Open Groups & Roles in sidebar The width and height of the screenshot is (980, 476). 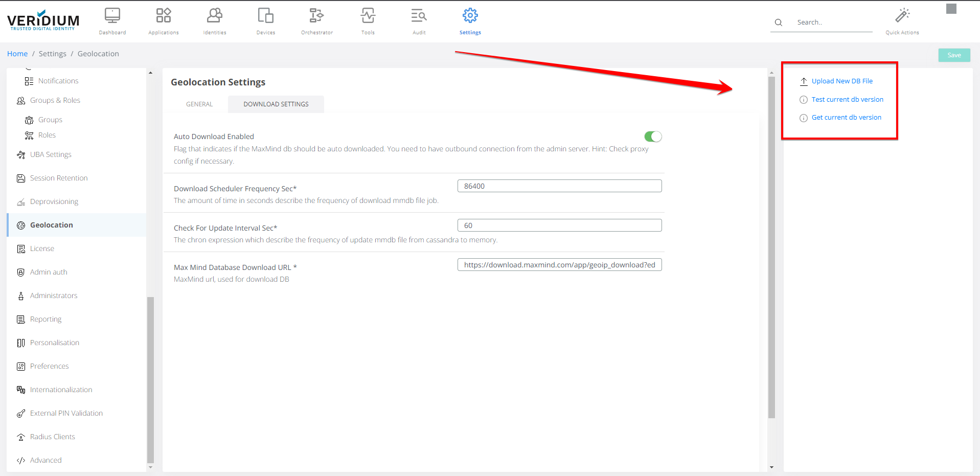[x=55, y=101]
